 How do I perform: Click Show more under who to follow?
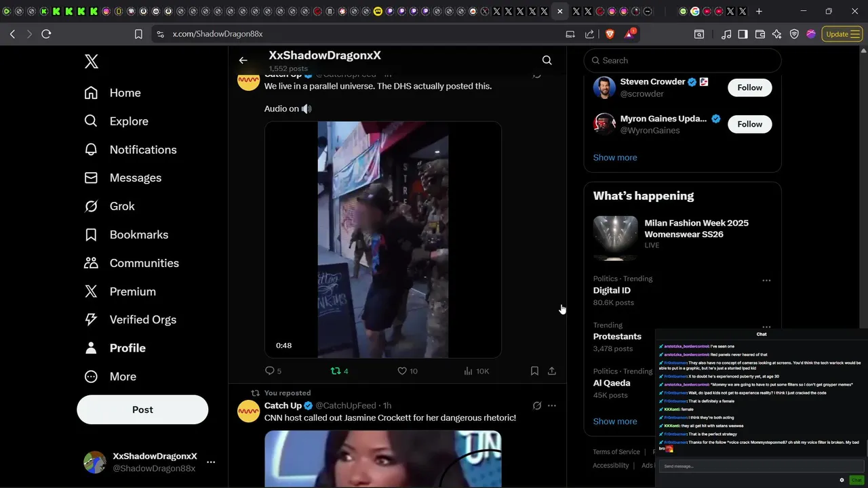click(615, 157)
